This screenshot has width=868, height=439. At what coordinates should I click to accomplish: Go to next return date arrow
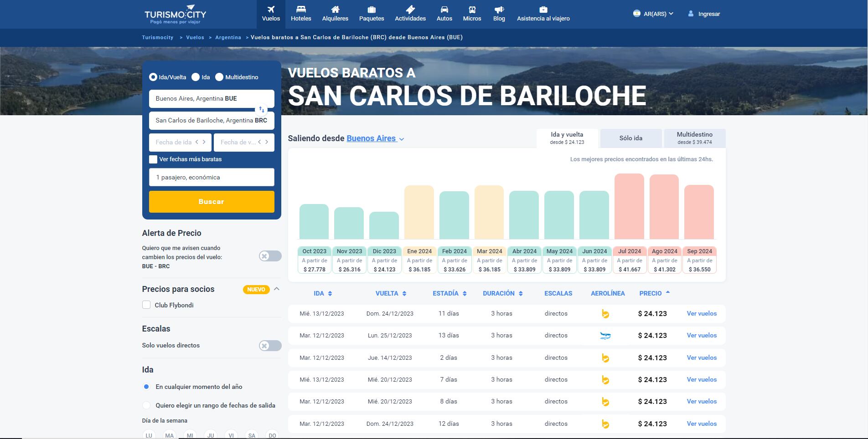(x=267, y=142)
